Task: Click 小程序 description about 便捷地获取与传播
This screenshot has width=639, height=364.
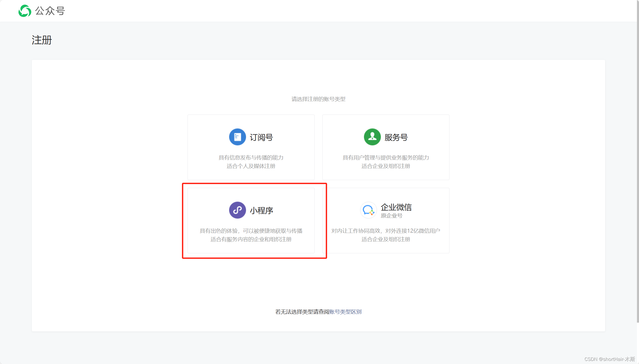Action: 251,231
